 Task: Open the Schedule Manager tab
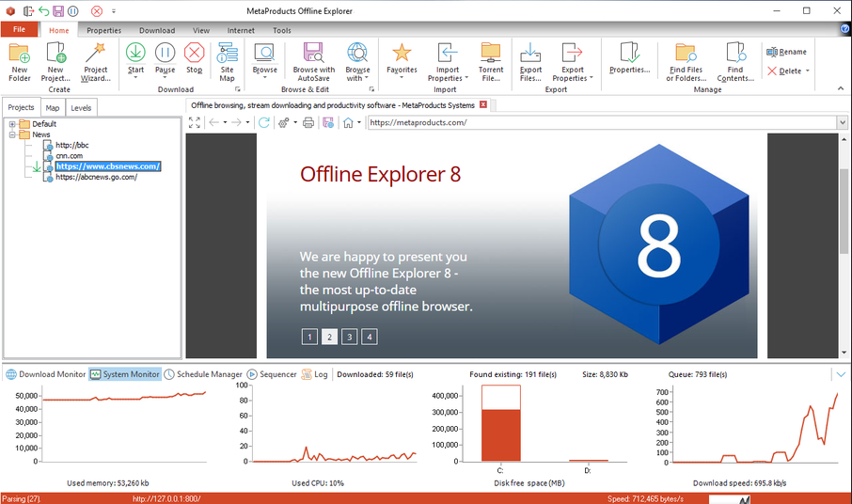203,374
